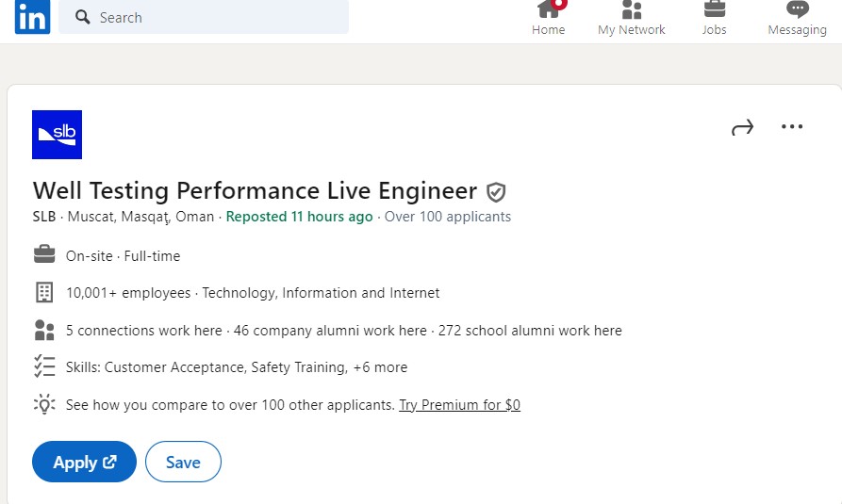This screenshot has height=504, width=842.
Task: Click the lightbulb insights icon
Action: [44, 404]
